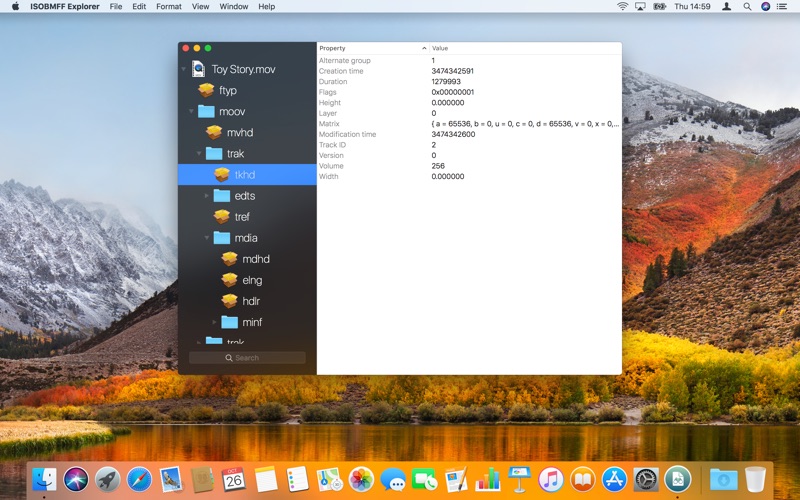This screenshot has width=800, height=500.
Task: Click the Search field in sidebar
Action: (x=247, y=358)
